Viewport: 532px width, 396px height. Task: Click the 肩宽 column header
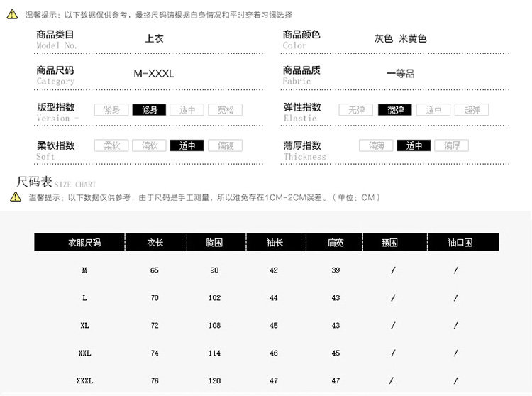pos(335,242)
